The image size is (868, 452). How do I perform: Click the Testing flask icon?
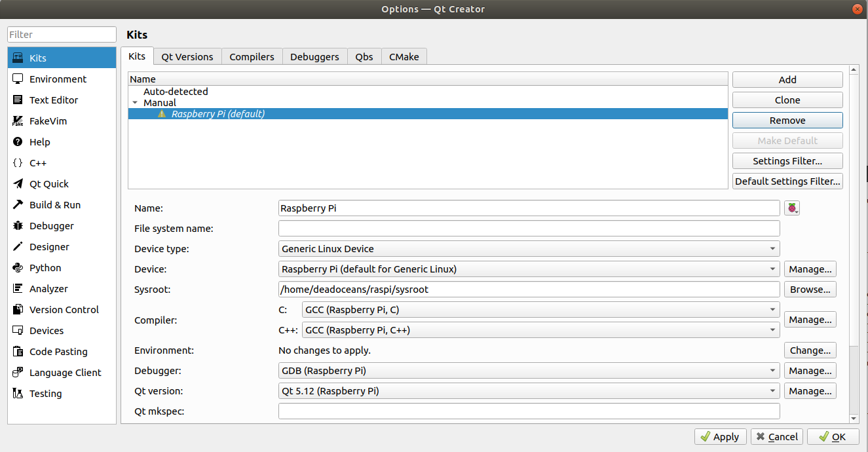click(18, 393)
